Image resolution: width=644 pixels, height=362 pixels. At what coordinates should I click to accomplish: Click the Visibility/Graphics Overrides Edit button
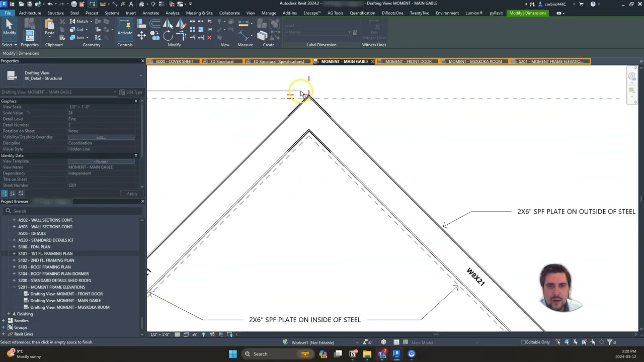(101, 137)
